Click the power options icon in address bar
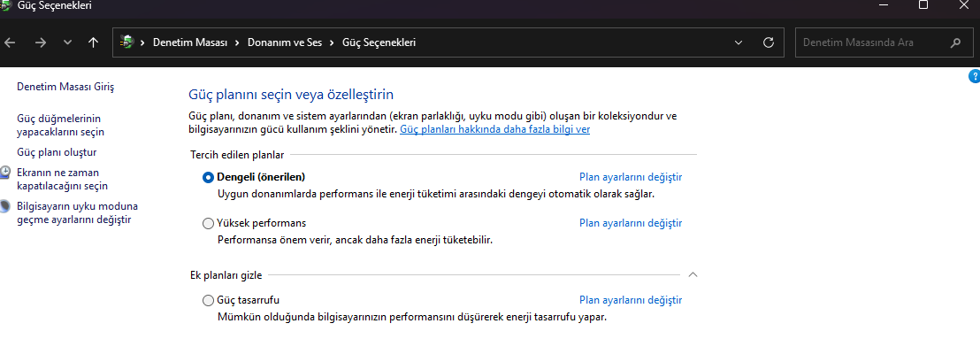 point(126,42)
